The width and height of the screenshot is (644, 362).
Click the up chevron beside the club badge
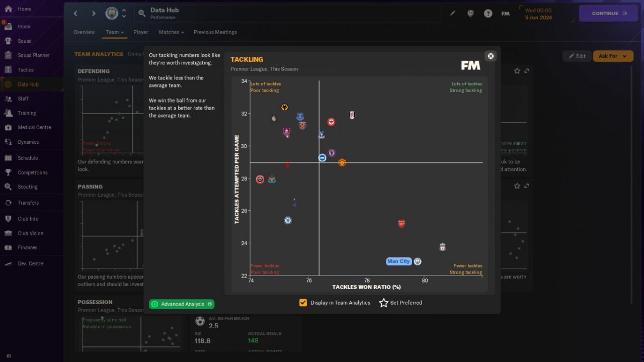124,10
